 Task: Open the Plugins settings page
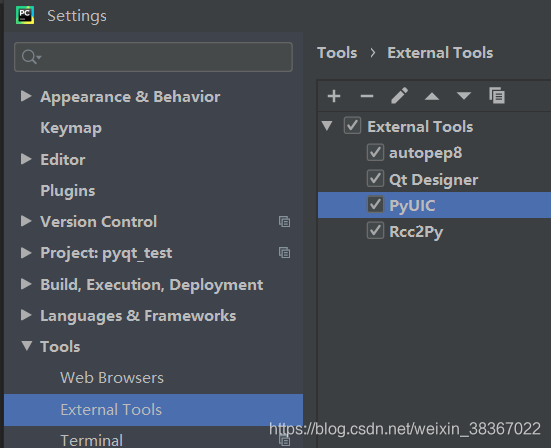click(x=68, y=191)
